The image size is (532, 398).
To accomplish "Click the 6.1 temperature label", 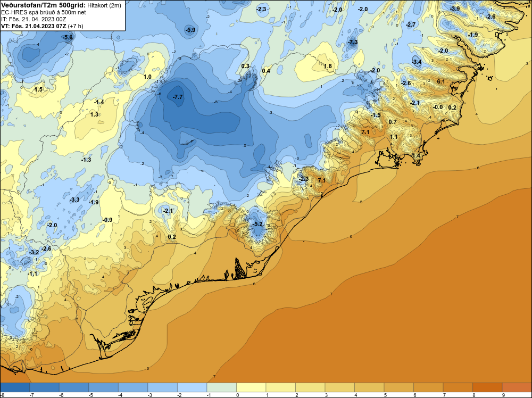I will [x=440, y=81].
